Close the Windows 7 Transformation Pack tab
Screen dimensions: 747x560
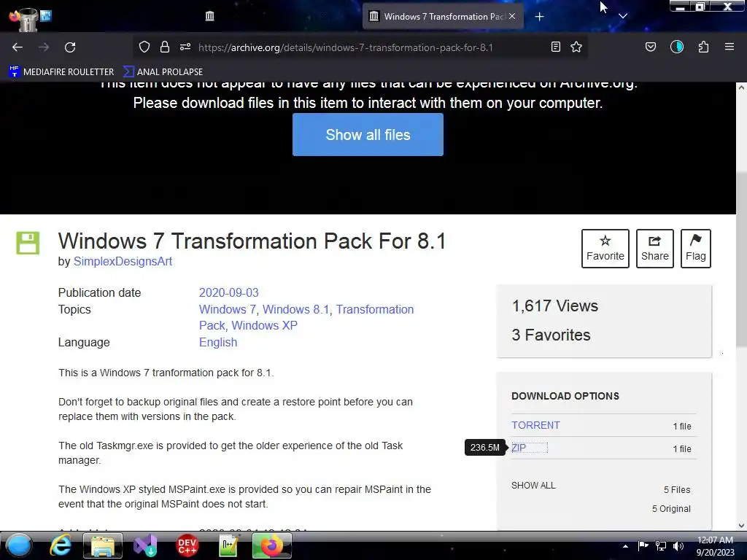(x=512, y=16)
